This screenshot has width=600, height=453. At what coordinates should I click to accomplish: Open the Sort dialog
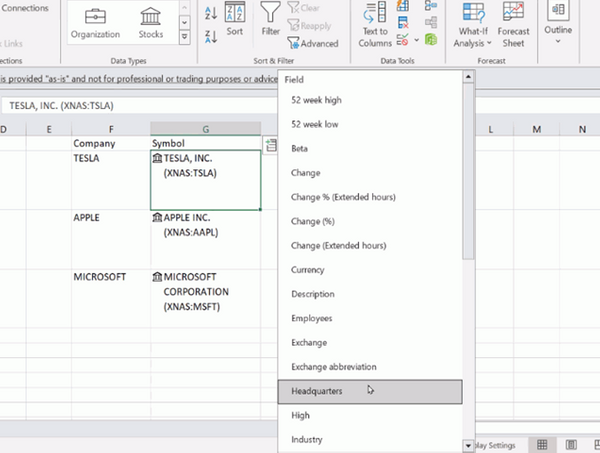pyautogui.click(x=235, y=19)
